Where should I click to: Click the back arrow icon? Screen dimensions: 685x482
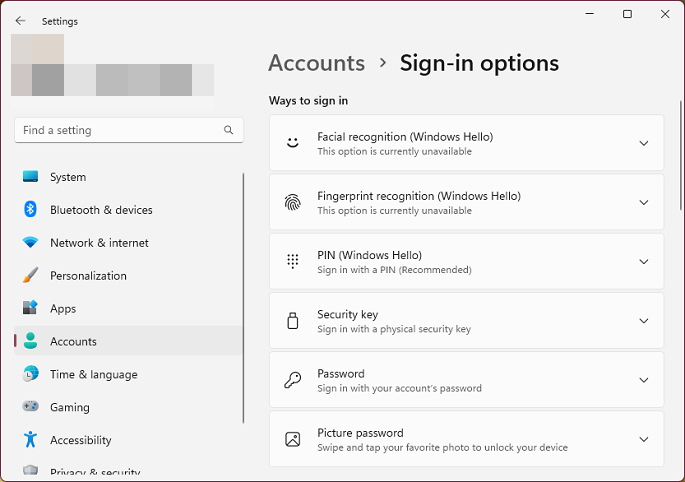(20, 21)
